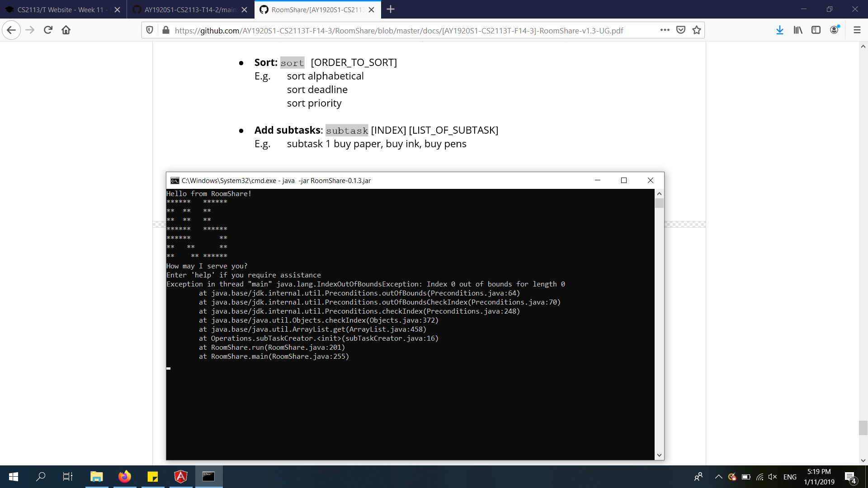Open the Library bookmarks icon

point(798,30)
